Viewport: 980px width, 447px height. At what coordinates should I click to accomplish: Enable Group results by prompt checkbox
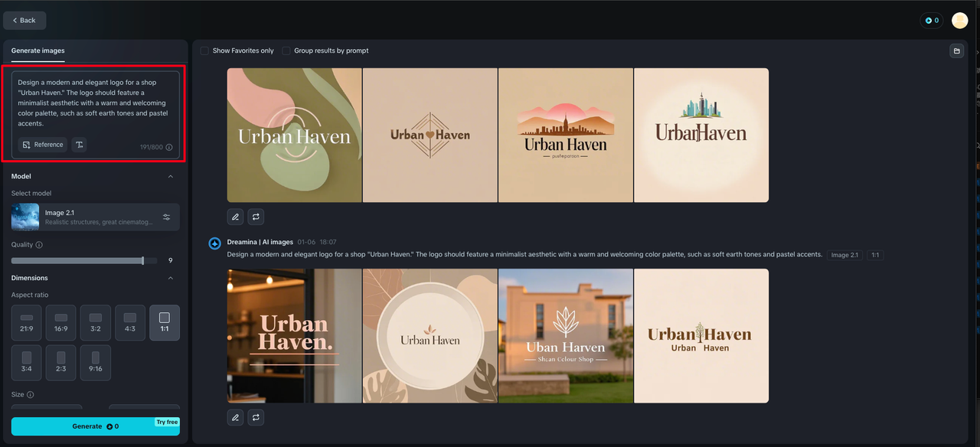[x=286, y=51]
